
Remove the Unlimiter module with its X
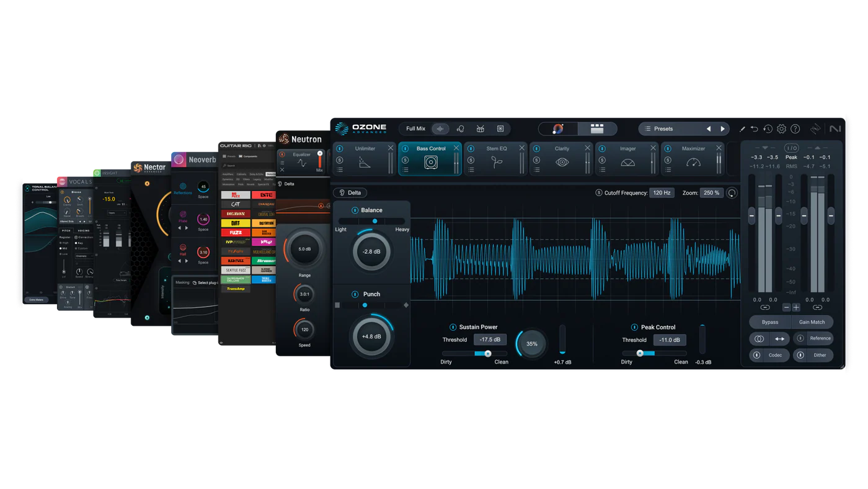(391, 148)
